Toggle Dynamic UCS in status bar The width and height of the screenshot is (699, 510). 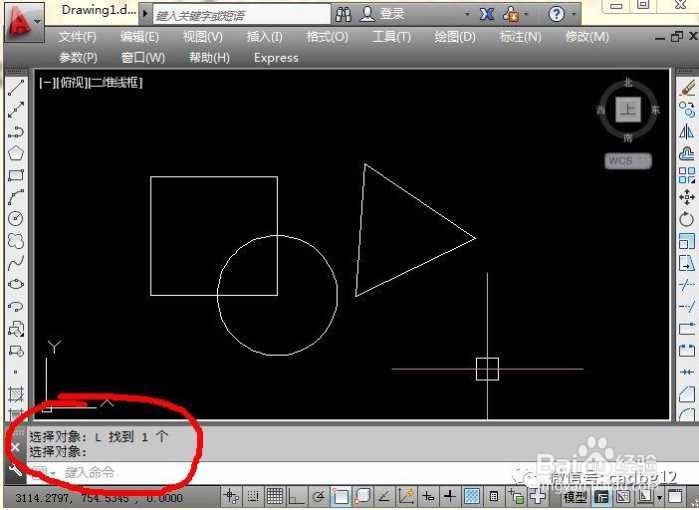pyautogui.click(x=406, y=496)
